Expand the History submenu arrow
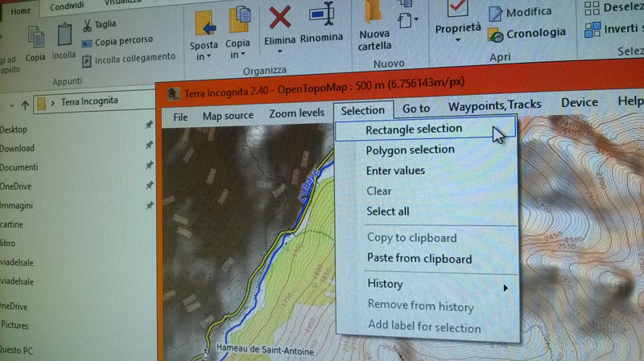The image size is (644, 361). coord(506,288)
